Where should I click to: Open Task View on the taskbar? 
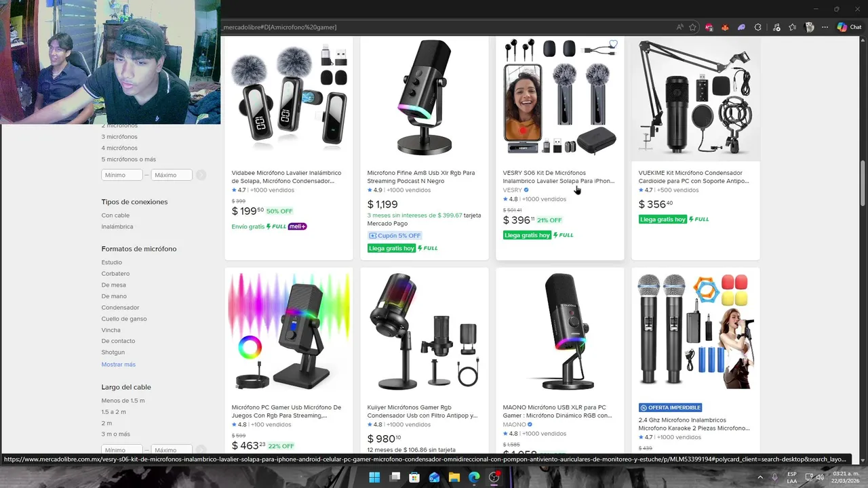coord(395,477)
